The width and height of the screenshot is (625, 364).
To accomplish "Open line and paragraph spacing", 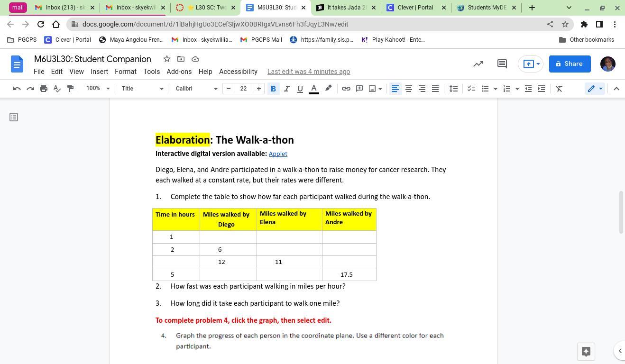I will point(453,89).
